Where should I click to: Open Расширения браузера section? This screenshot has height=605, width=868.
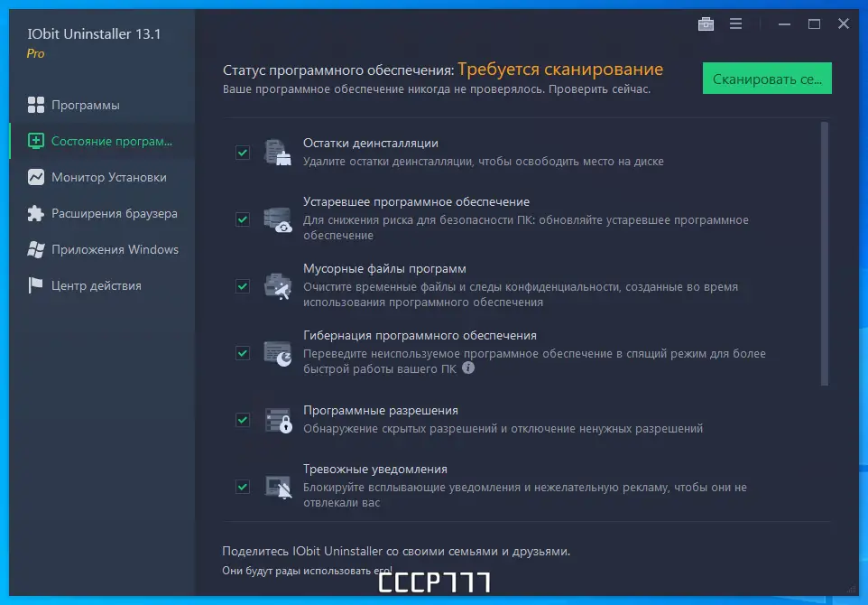(102, 213)
